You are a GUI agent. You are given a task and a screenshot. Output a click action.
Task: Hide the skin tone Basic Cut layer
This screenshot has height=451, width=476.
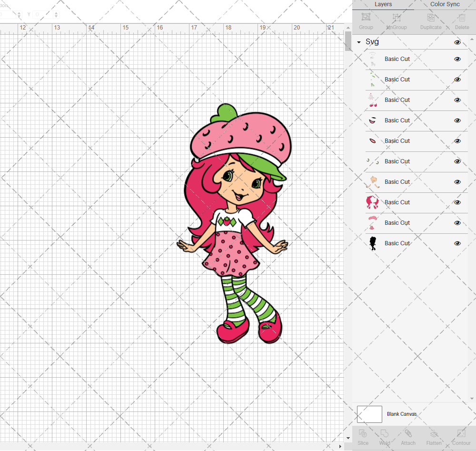(x=457, y=182)
